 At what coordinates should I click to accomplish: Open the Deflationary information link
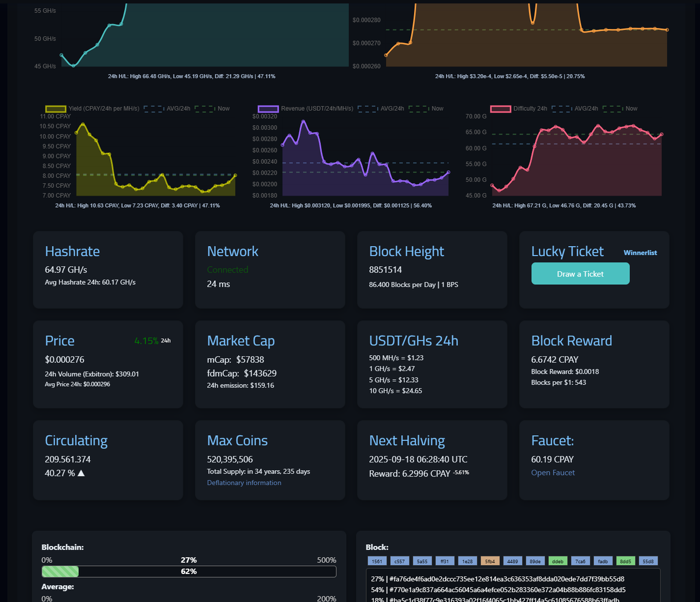244,482
